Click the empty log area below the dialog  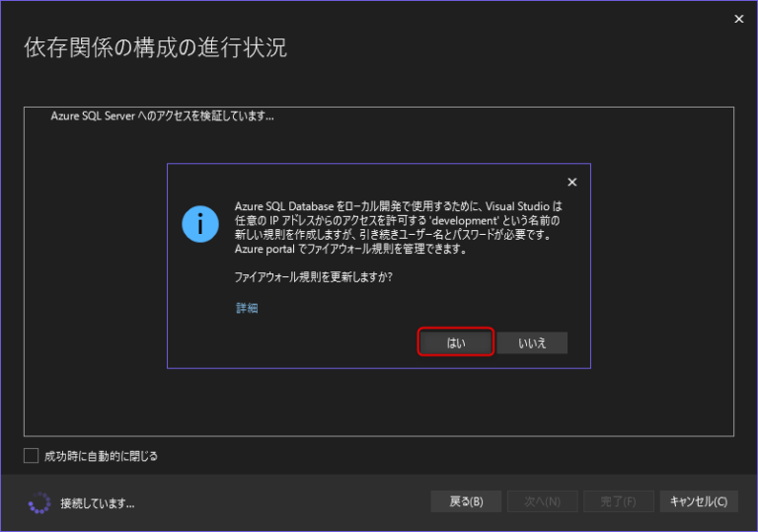click(379, 403)
